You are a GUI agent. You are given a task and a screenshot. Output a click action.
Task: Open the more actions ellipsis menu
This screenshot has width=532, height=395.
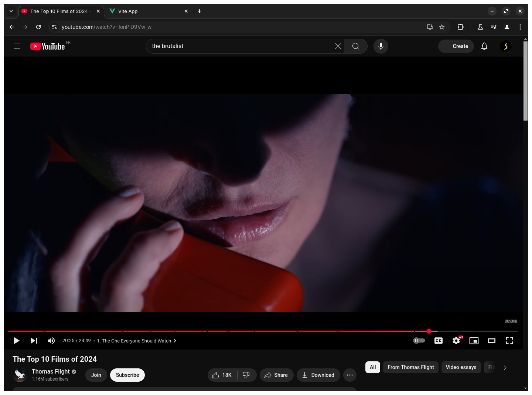pyautogui.click(x=349, y=375)
